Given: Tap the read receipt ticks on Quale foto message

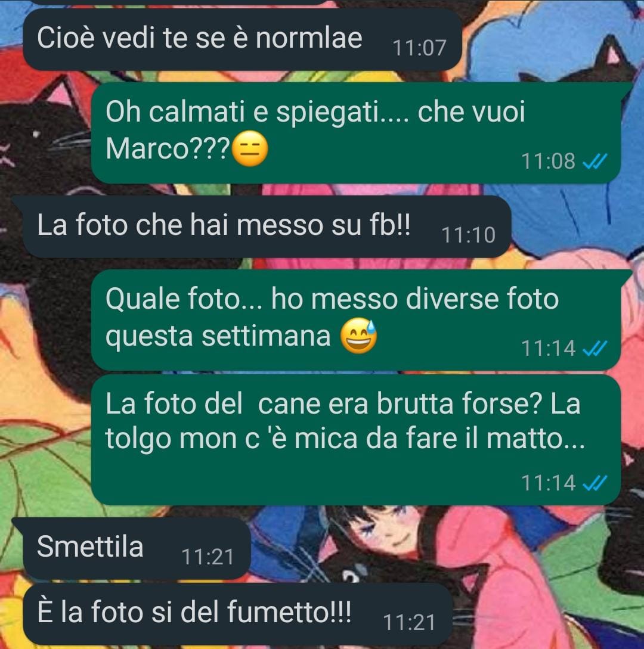Looking at the screenshot, I should [595, 349].
